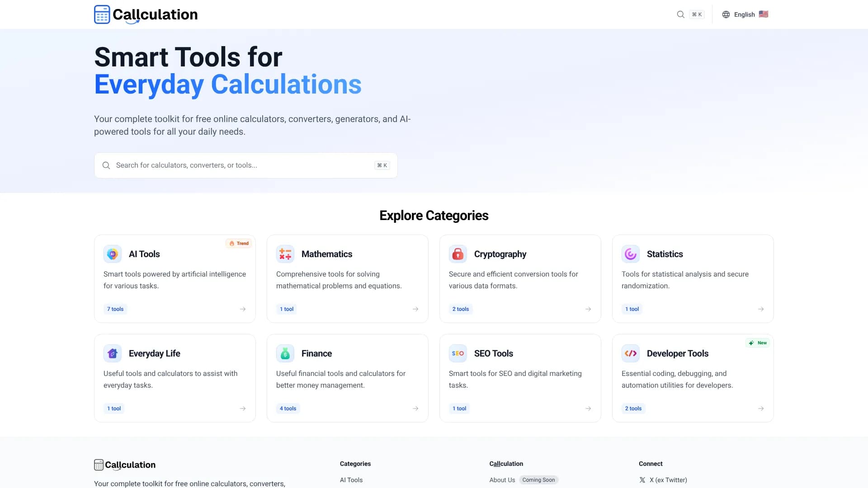Image resolution: width=868 pixels, height=488 pixels.
Task: Click the Developer Tools code icon
Action: (631, 353)
